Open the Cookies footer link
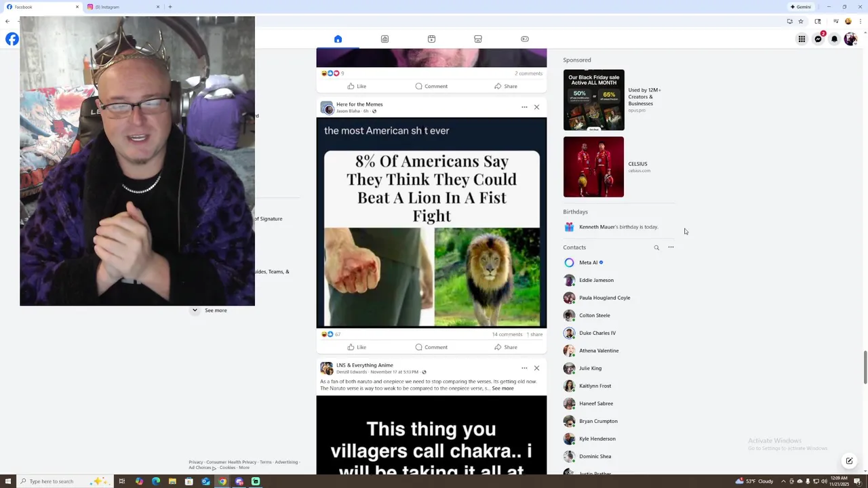Image resolution: width=868 pixels, height=488 pixels. (227, 468)
